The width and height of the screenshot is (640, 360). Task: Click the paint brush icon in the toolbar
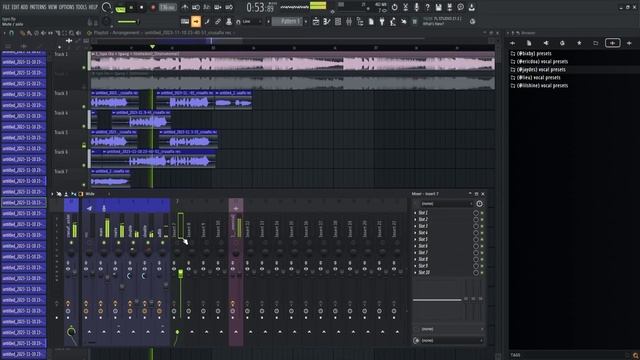(207, 22)
